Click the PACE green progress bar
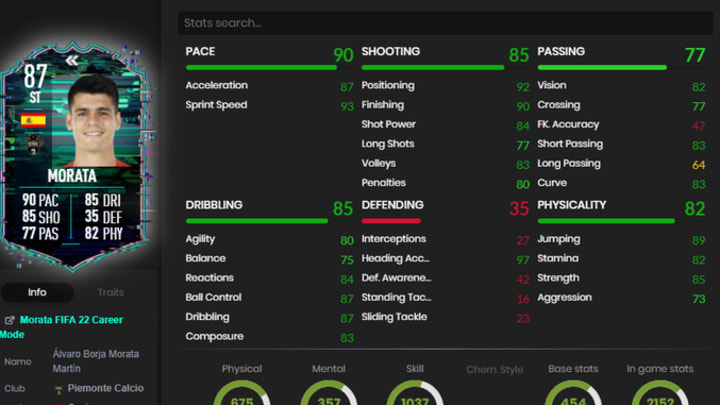Screen dimensions: 720x405 (261, 68)
